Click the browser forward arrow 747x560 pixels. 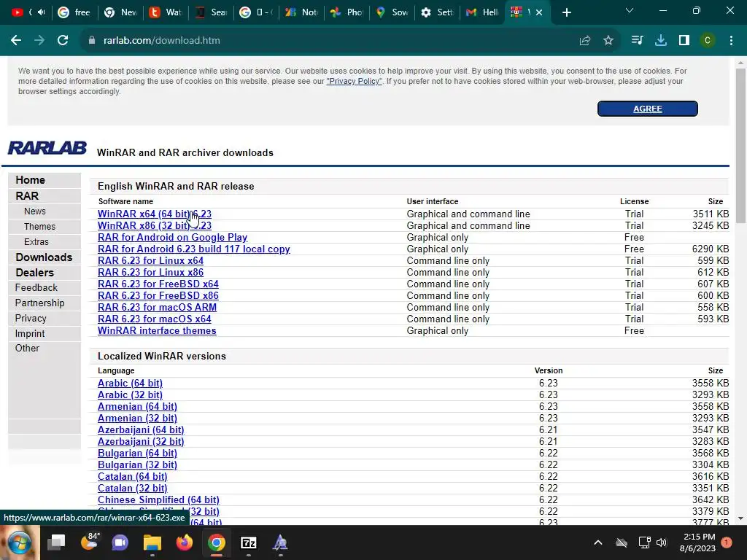coord(39,41)
